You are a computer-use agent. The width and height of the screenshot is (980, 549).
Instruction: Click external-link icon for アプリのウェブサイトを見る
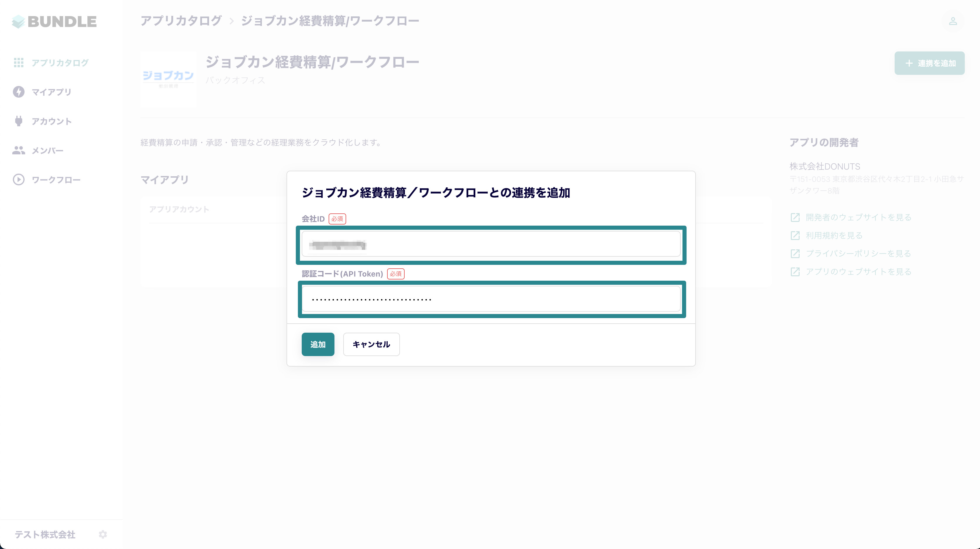click(x=795, y=272)
